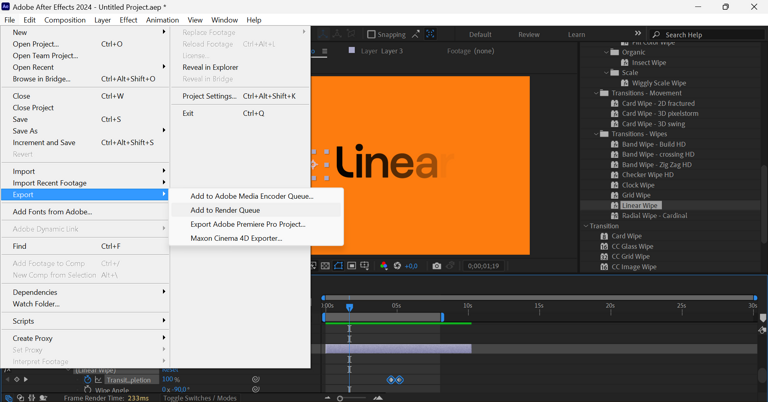Click the expression pick whip for Transition Completion
Image resolution: width=768 pixels, height=402 pixels.
[x=255, y=379]
